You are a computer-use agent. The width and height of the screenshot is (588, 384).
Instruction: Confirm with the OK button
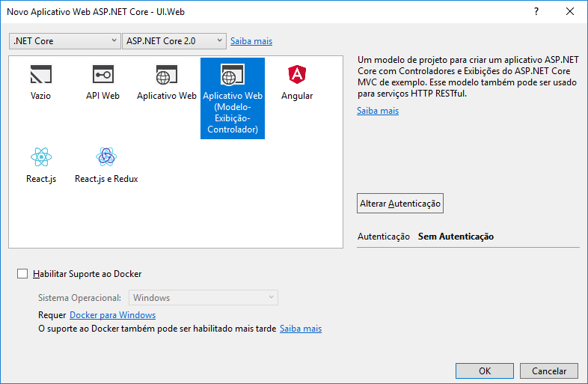tap(485, 371)
